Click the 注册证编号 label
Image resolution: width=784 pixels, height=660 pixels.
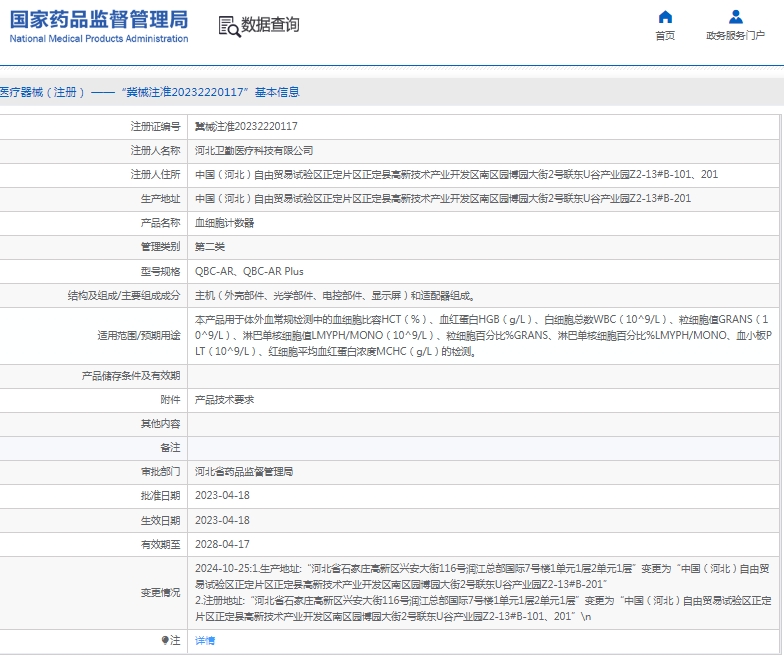coord(156,126)
